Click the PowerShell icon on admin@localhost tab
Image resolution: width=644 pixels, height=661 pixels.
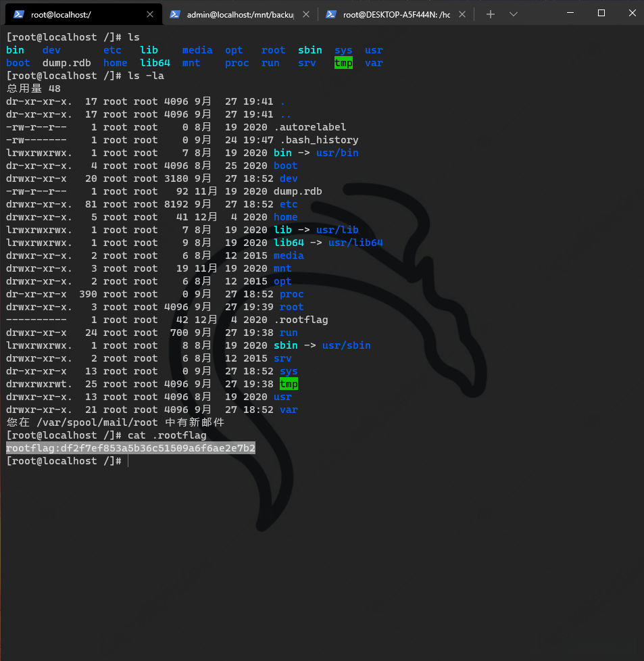coord(175,14)
